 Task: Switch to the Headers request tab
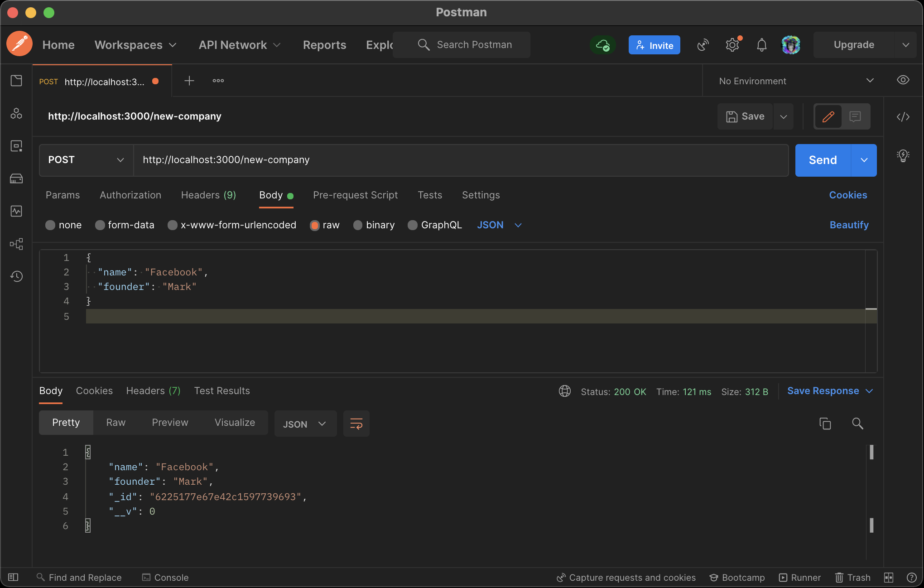tap(208, 195)
